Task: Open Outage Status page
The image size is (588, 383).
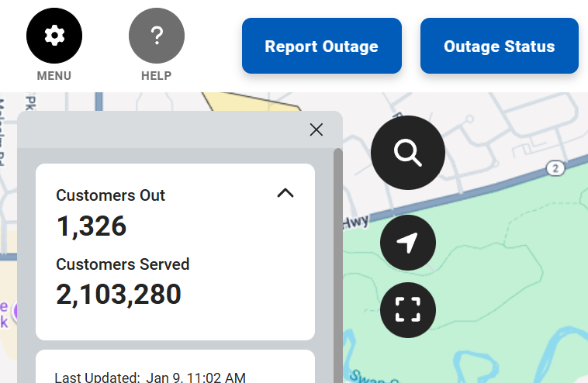Action: coord(499,47)
